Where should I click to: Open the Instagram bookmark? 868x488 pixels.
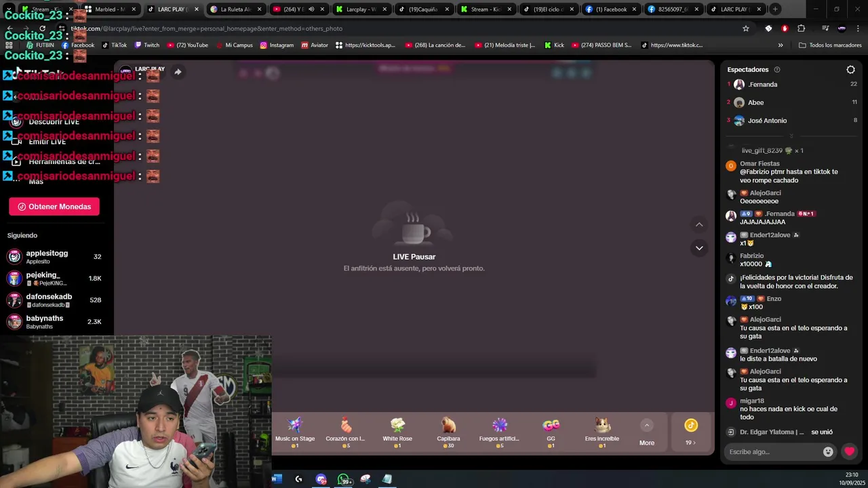pos(277,45)
